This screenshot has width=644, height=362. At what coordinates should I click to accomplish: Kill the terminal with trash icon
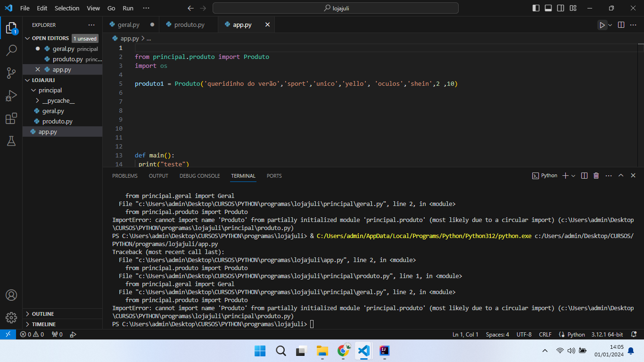tap(596, 175)
